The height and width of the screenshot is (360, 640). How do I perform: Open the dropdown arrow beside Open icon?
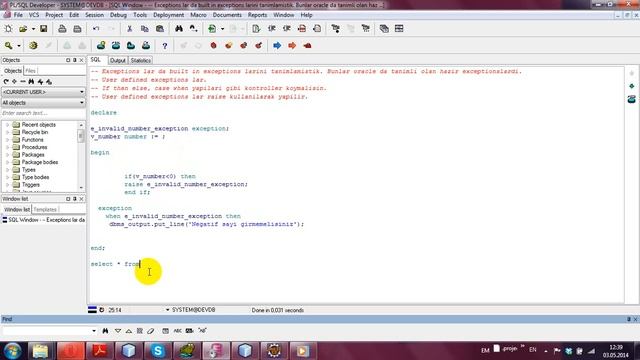(x=33, y=29)
